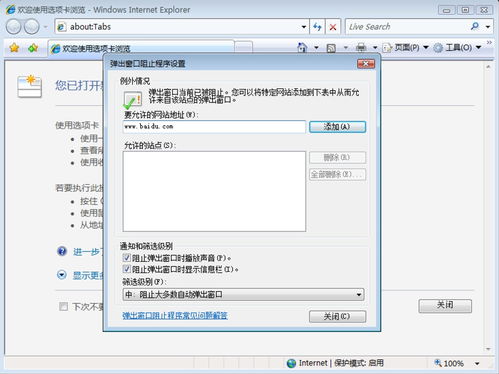Viewport: 499px width, 374px height.
Task: Click the 显示更多 expand arrow icon
Action: (62, 275)
